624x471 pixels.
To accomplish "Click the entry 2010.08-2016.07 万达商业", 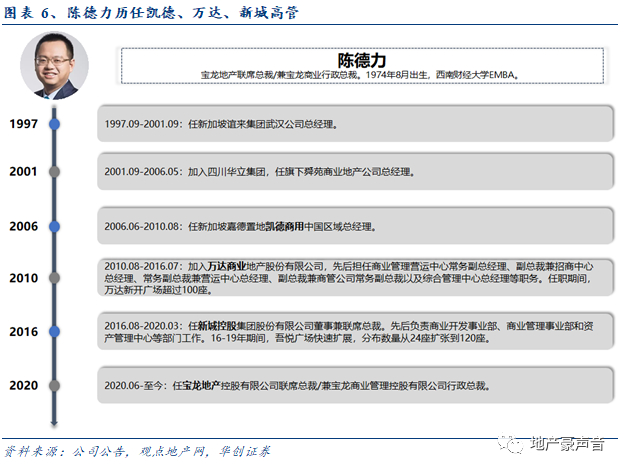I will (x=355, y=277).
